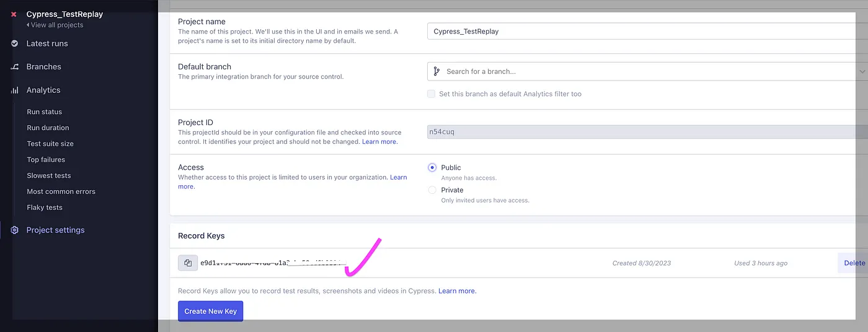Enable default Analytics filter checkbox
868x332 pixels.
click(x=431, y=94)
